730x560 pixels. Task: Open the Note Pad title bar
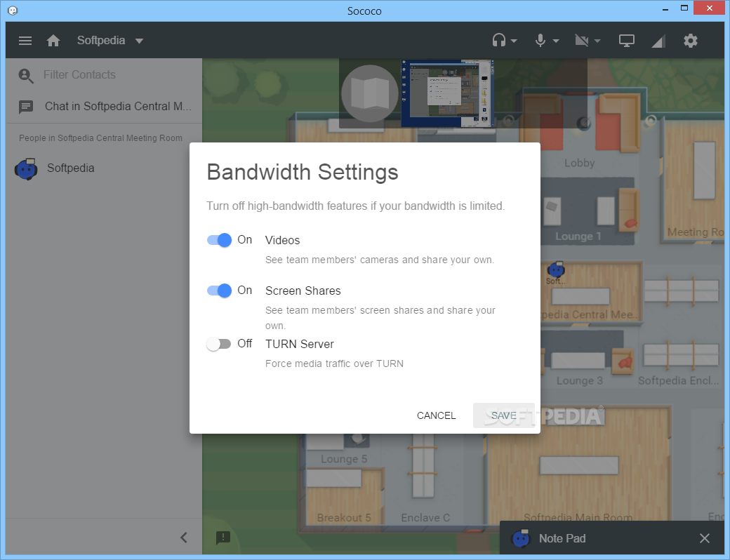click(x=612, y=538)
